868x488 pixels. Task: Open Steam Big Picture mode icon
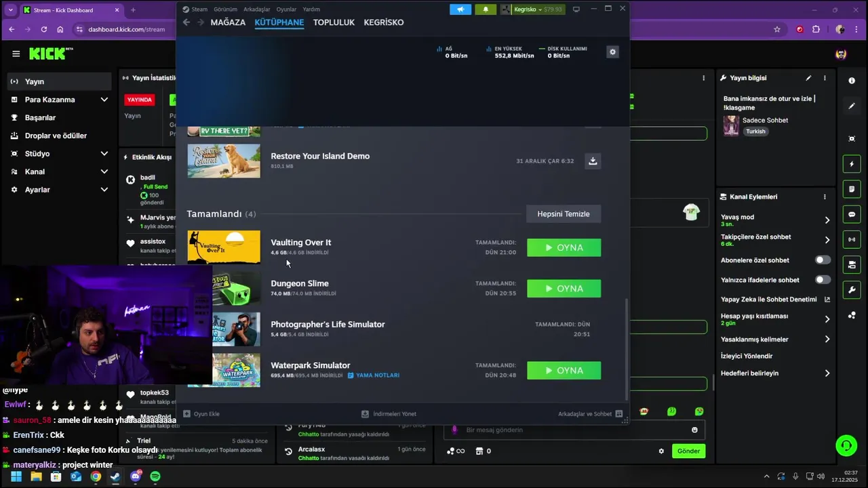point(576,9)
